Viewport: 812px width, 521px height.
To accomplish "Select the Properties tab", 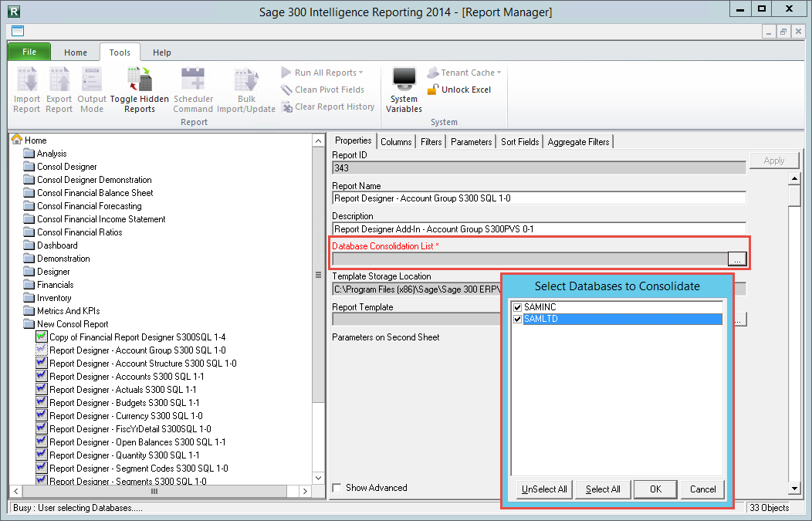I will coord(354,140).
